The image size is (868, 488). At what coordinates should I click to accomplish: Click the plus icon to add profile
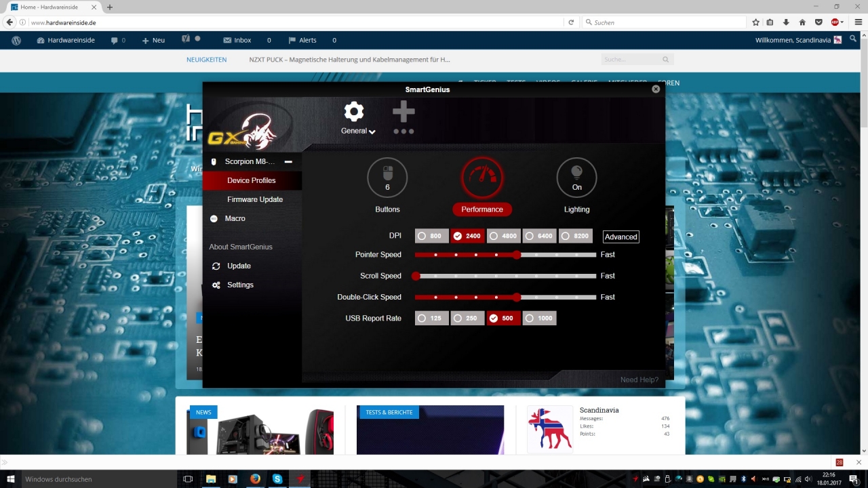click(403, 112)
